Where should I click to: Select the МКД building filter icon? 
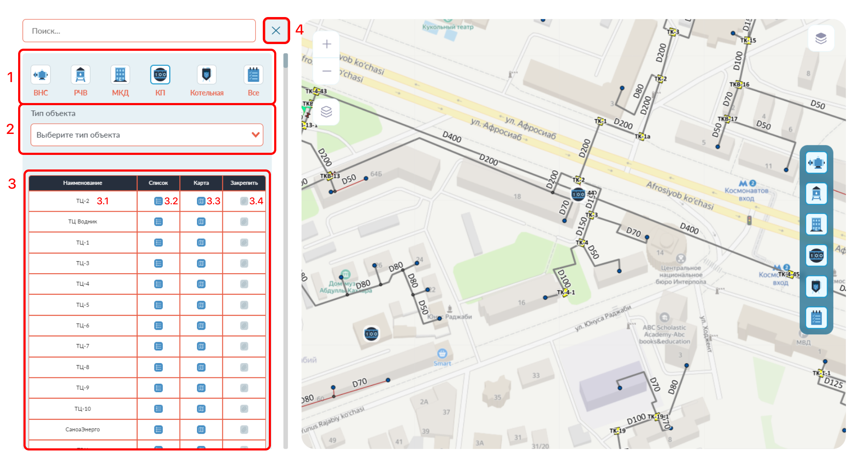coord(120,75)
